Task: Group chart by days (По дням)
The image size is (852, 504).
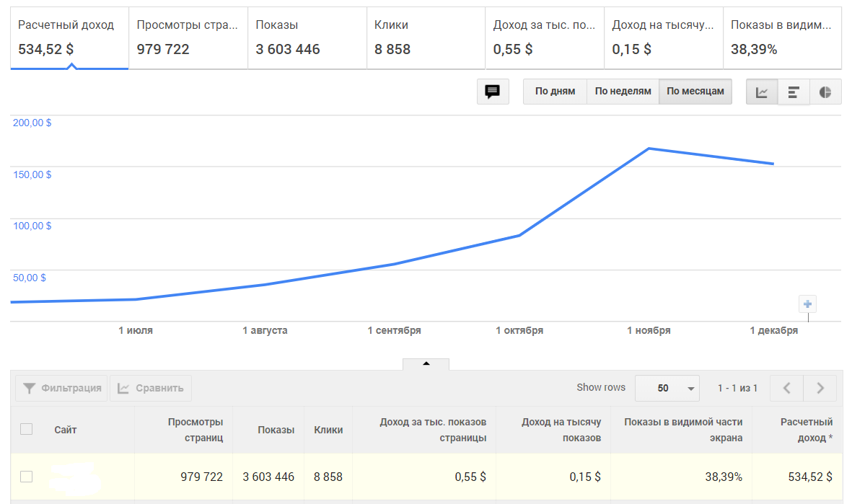Action: (x=555, y=92)
